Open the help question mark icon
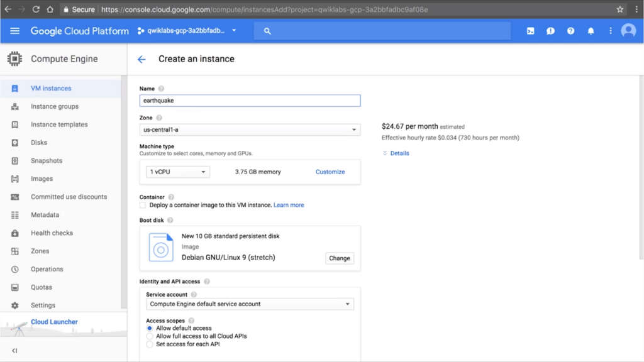Image resolution: width=644 pixels, height=362 pixels. pos(570,31)
